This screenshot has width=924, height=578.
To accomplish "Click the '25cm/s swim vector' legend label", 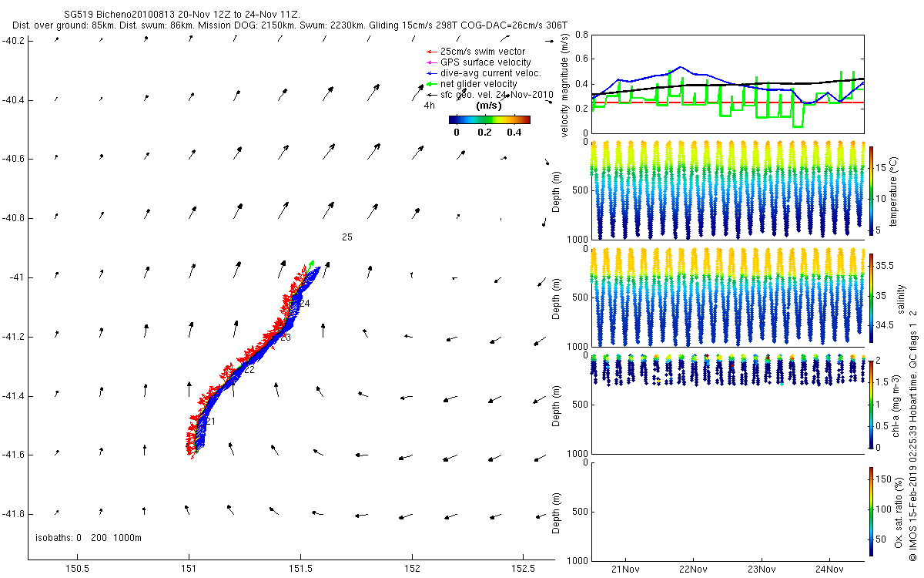I will (x=481, y=52).
